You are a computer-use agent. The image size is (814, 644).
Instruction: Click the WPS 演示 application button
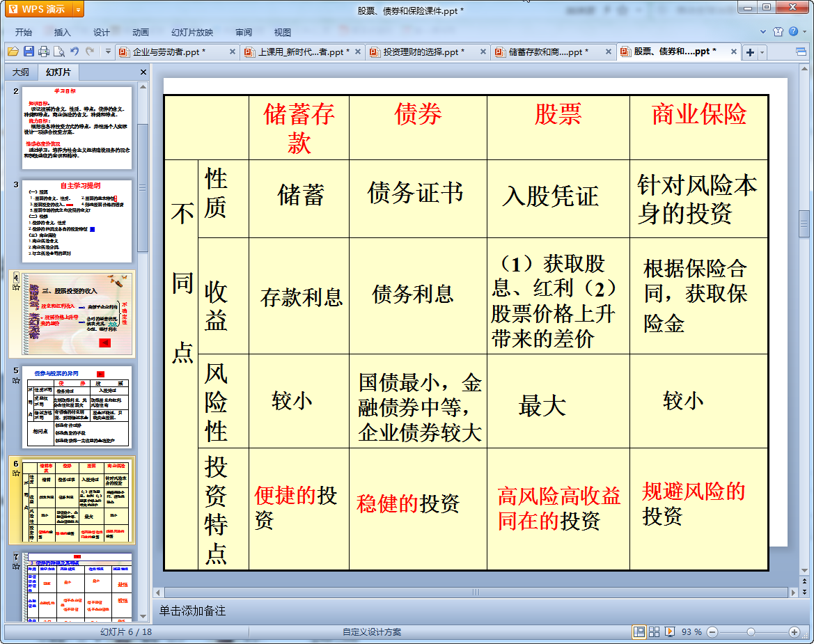coord(40,9)
